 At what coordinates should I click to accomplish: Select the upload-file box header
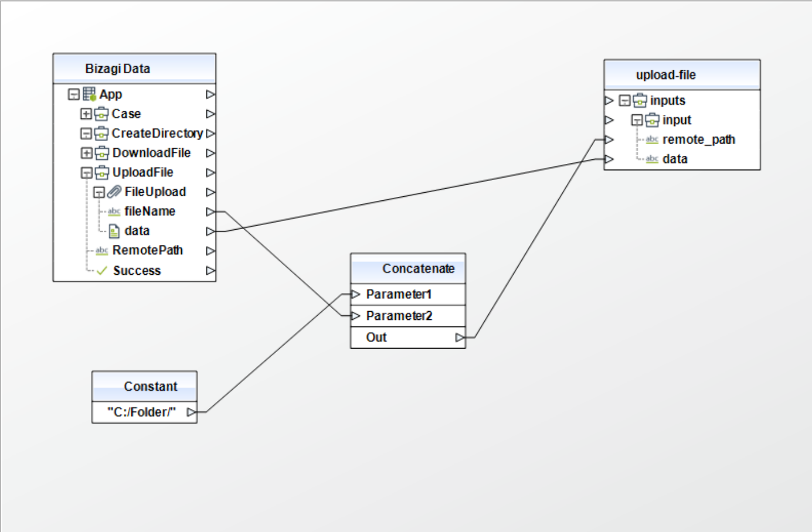click(x=682, y=74)
